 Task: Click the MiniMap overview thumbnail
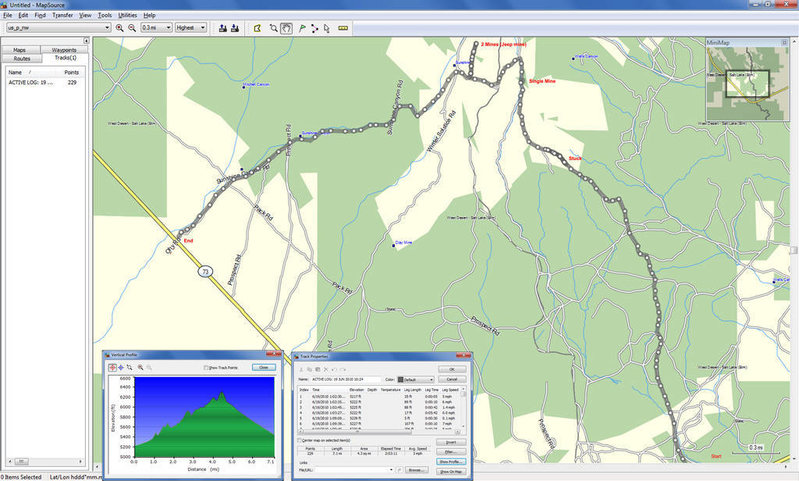coord(747,84)
